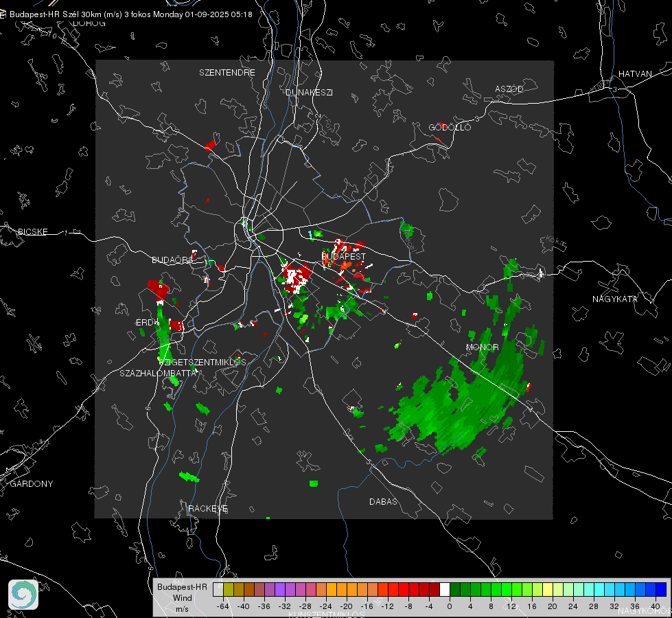Image resolution: width=672 pixels, height=618 pixels.
Task: Click the Budapest-HR legend title
Action: pyautogui.click(x=182, y=587)
